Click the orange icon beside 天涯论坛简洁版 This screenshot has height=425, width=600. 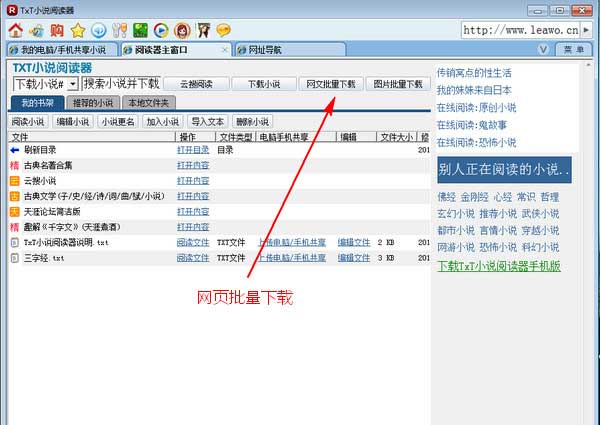(15, 212)
